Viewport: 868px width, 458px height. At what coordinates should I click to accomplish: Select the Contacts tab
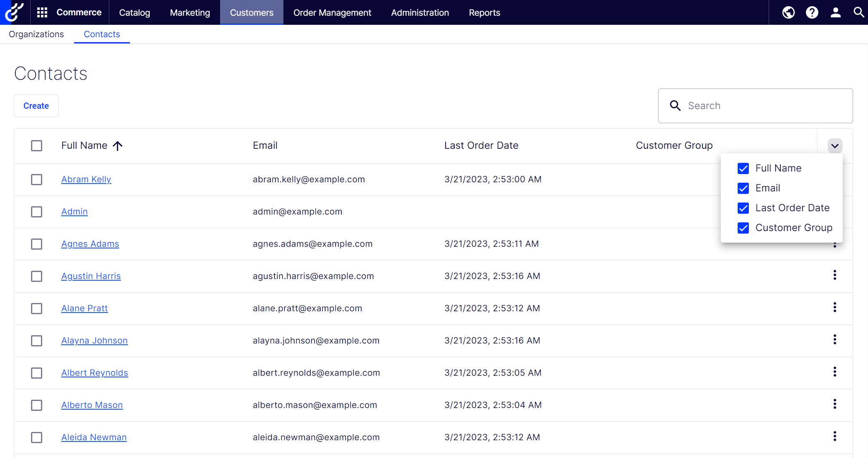click(102, 34)
